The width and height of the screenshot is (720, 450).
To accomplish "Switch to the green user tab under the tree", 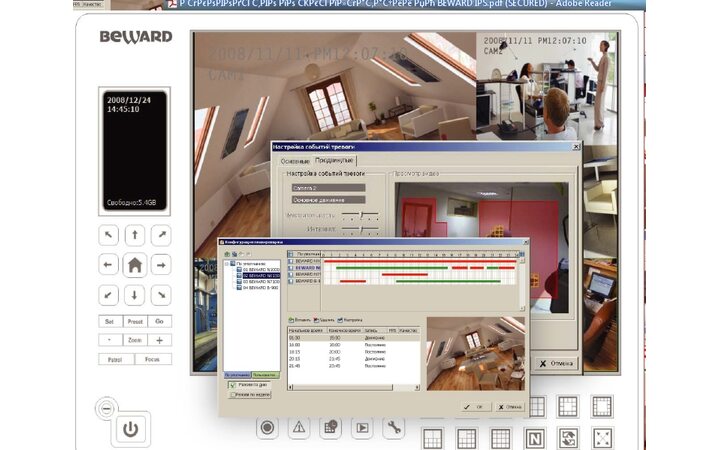I will [265, 375].
